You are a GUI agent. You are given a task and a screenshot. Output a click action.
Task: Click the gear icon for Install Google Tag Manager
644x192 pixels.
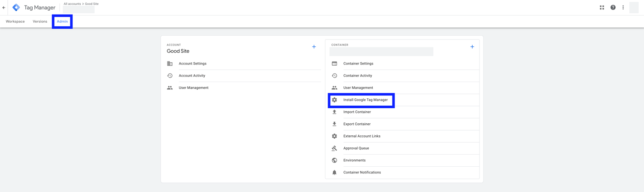(334, 100)
